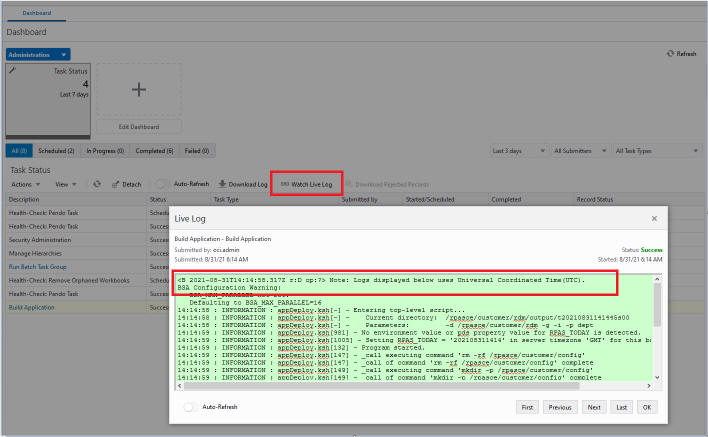The height and width of the screenshot is (437, 708).
Task: Click the Watch Live Log button
Action: pyautogui.click(x=307, y=184)
